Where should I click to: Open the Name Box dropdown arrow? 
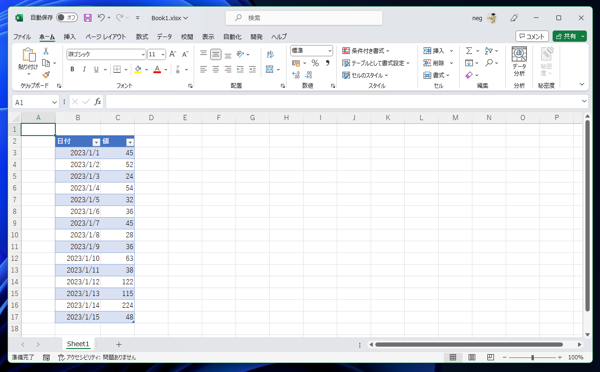(54, 102)
